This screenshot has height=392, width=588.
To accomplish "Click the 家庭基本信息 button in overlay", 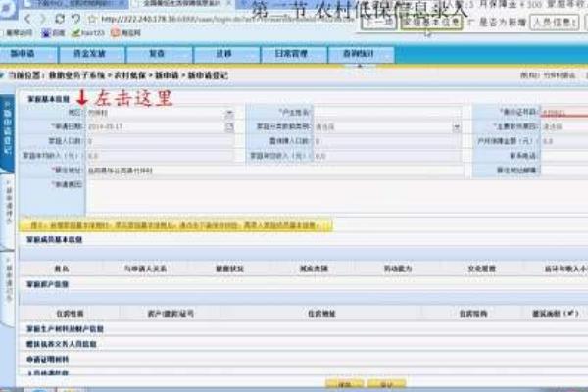I will pos(431,23).
